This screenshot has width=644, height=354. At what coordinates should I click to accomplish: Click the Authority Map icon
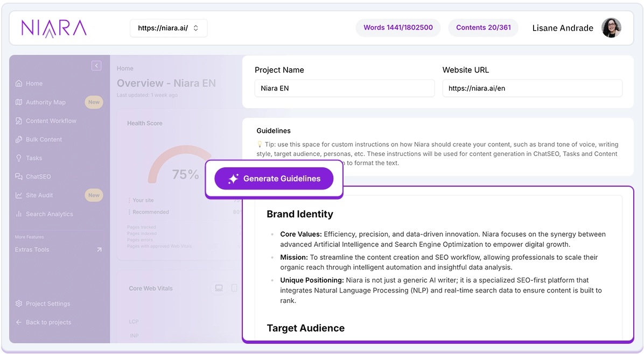tap(19, 102)
